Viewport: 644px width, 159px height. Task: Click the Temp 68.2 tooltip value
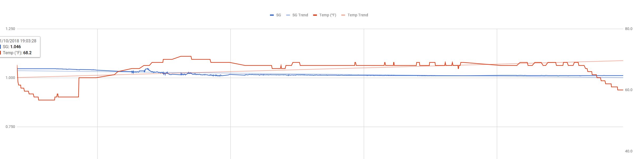27,53
